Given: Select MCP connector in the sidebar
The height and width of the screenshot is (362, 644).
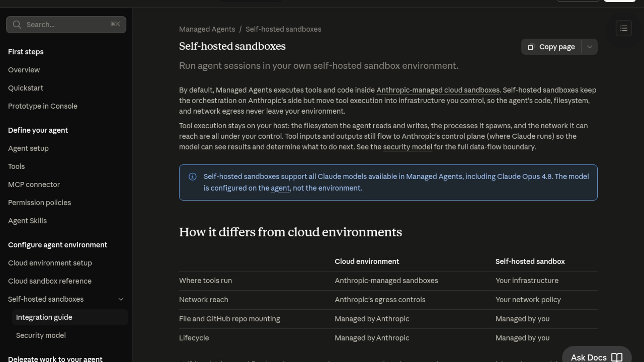Looking at the screenshot, I should point(34,185).
